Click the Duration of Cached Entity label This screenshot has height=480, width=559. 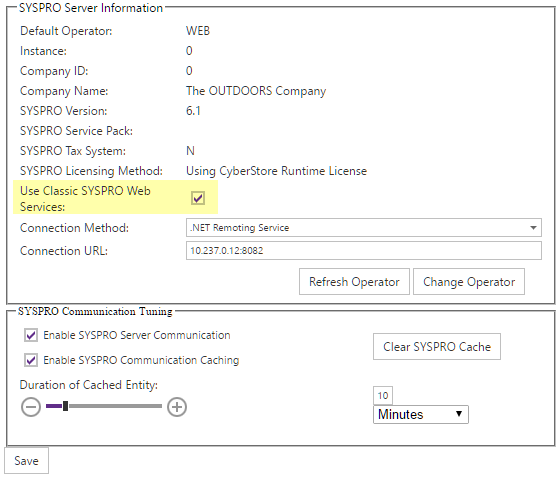tap(88, 385)
